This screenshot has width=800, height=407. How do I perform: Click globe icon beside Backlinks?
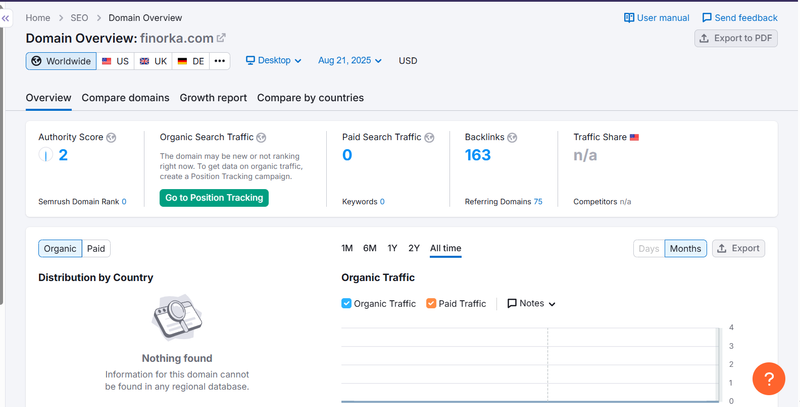(512, 137)
